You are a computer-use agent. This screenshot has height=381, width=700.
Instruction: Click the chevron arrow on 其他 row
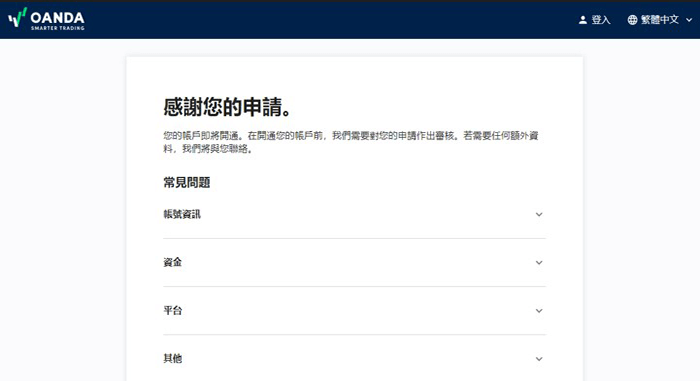[539, 359]
